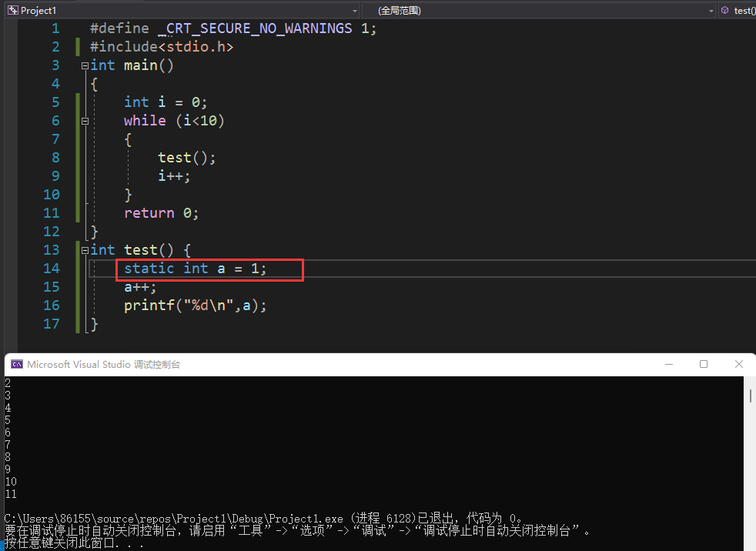Click line number 14 in the gutter
Viewport: 756px width, 551px height.
[52, 269]
